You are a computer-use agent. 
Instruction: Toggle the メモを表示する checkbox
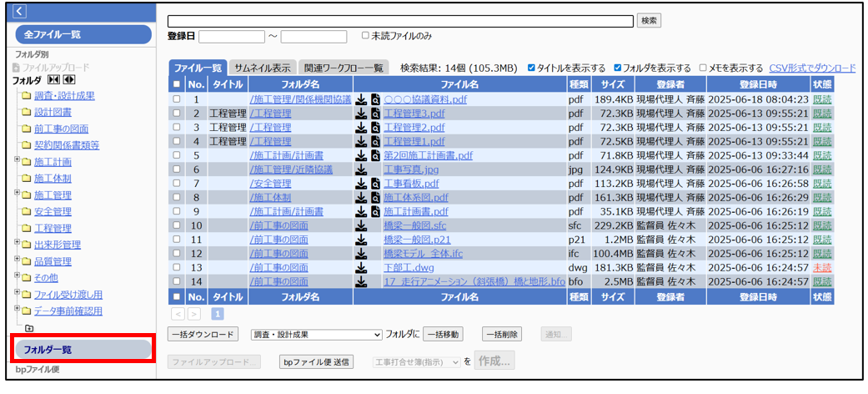(x=704, y=68)
